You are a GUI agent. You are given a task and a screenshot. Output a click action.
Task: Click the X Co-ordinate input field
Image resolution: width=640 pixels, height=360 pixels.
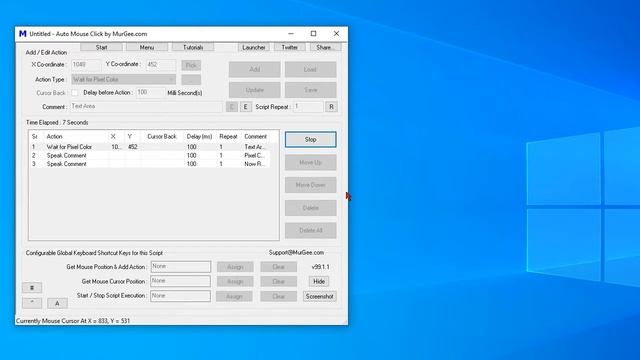click(85, 65)
